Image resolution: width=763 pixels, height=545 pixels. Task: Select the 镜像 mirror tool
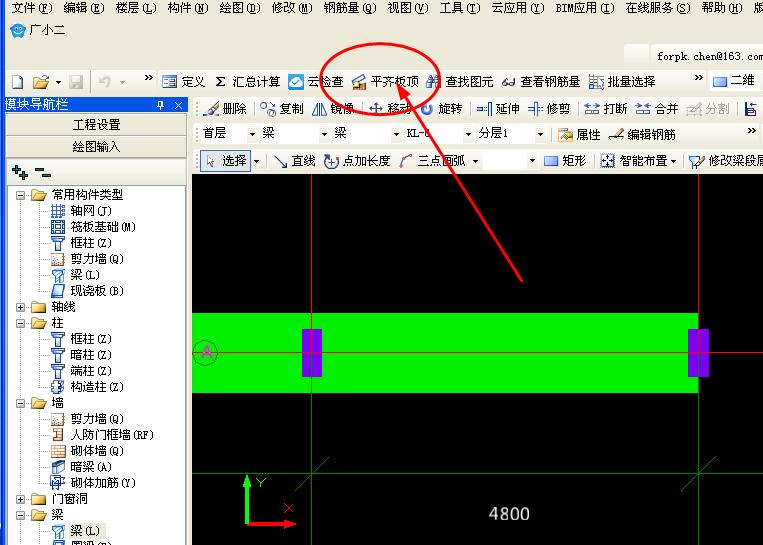pyautogui.click(x=333, y=109)
